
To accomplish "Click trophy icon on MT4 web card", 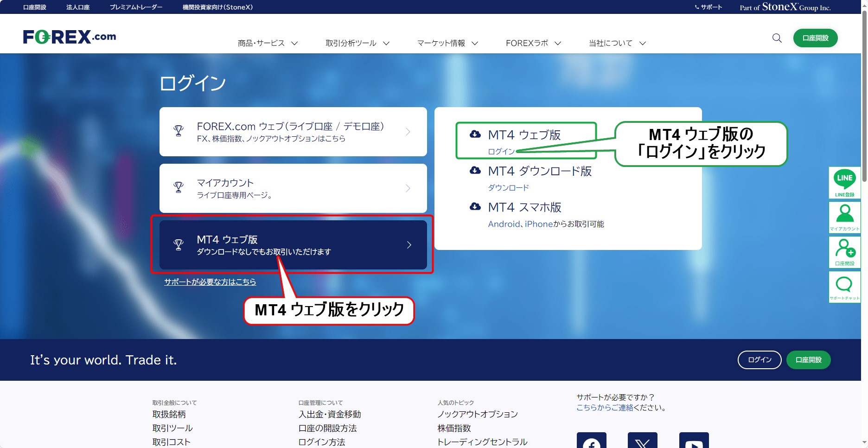I will tap(179, 244).
